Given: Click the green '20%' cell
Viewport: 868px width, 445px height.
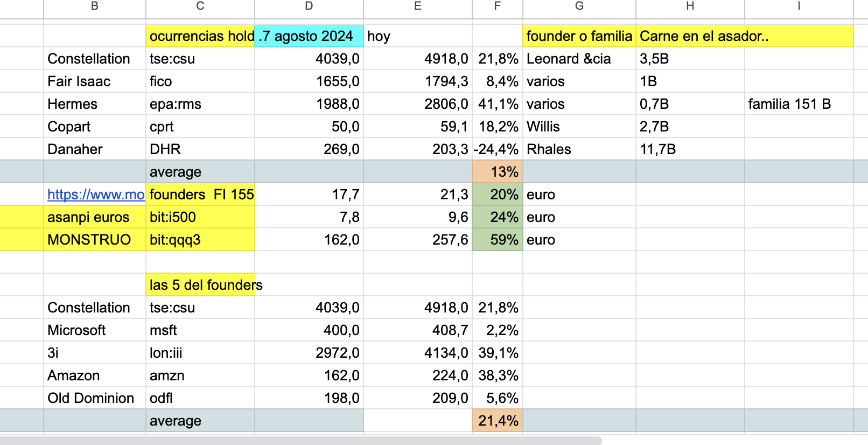Looking at the screenshot, I should point(498,194).
